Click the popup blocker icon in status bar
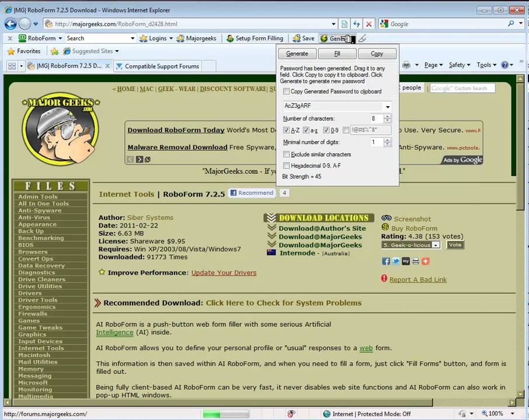The image size is (529, 420). 291,414
